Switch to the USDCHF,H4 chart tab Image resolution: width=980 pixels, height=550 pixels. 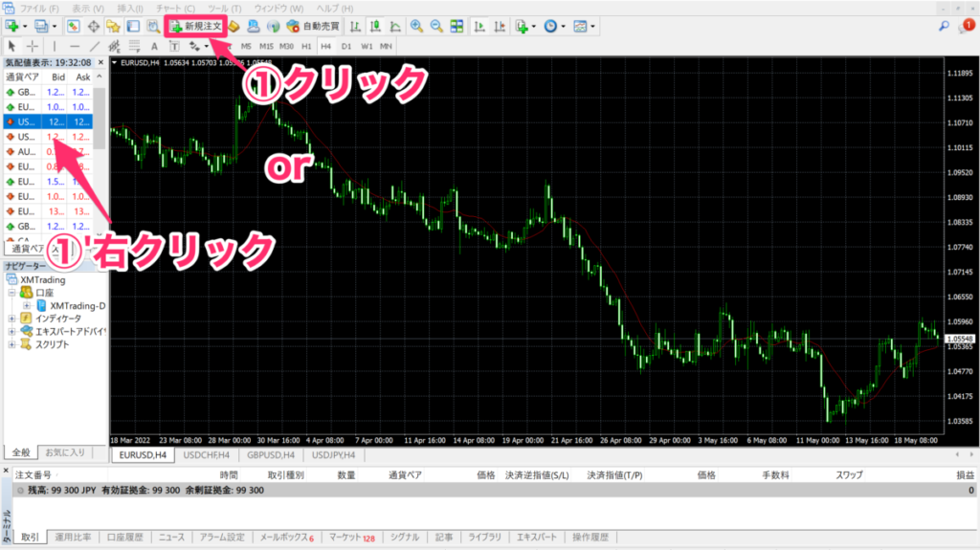(x=207, y=455)
